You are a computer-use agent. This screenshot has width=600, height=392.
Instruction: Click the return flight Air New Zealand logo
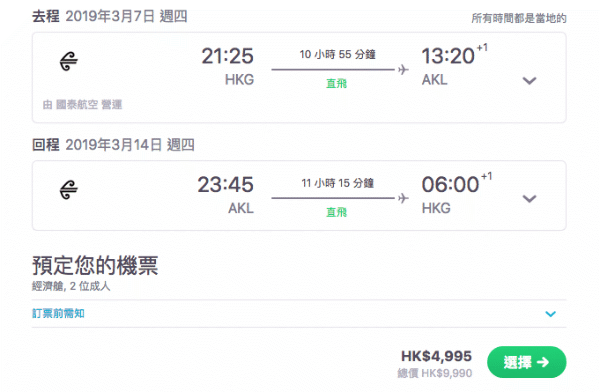tap(69, 190)
